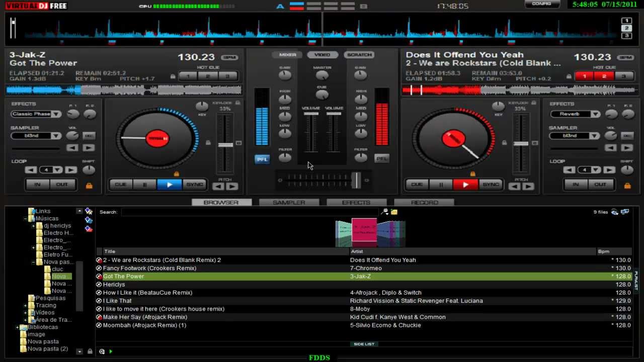
Task: Pause the right deck
Action: [x=441, y=185]
